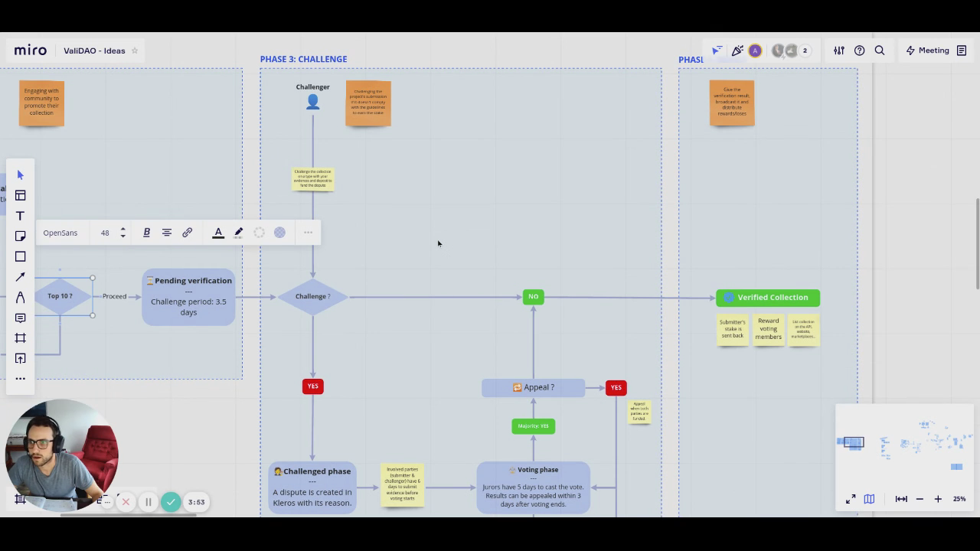Open the OpenSans font dropdown

(60, 233)
